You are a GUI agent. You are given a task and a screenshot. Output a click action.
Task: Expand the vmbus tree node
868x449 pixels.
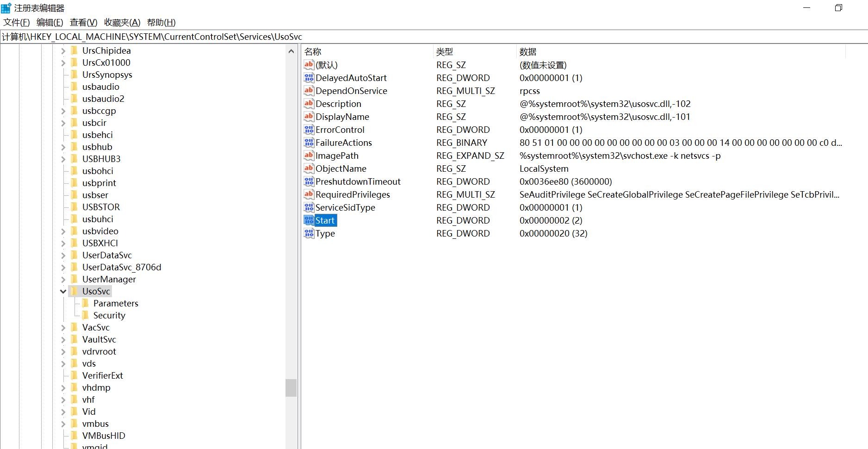63,424
